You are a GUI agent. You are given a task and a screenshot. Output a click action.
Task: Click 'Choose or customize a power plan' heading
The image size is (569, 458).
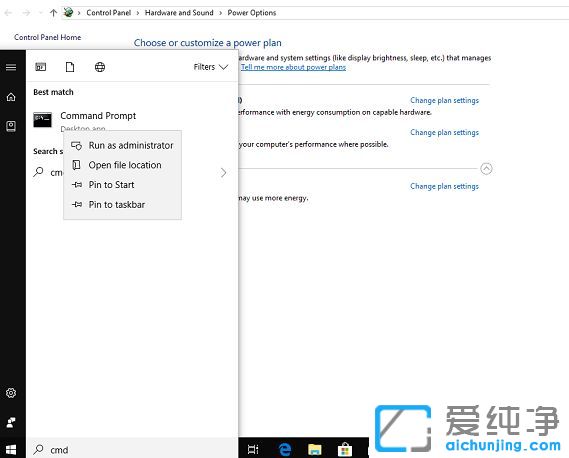click(x=208, y=43)
